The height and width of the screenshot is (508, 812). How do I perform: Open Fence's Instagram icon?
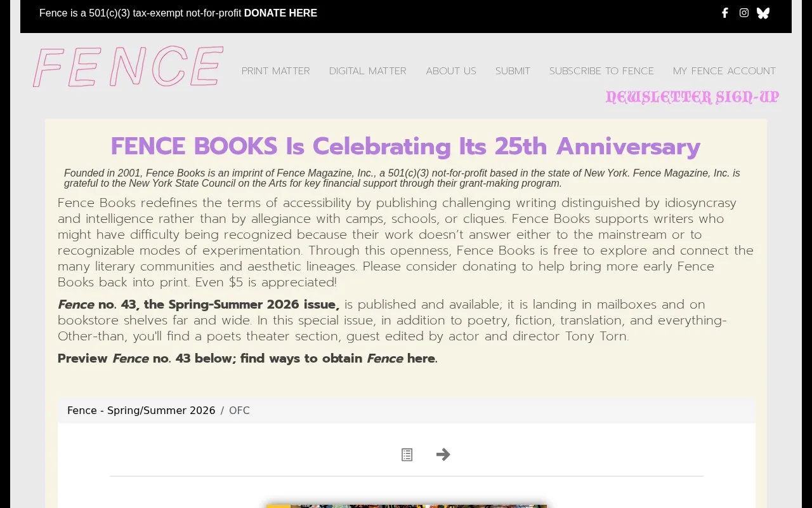744,13
